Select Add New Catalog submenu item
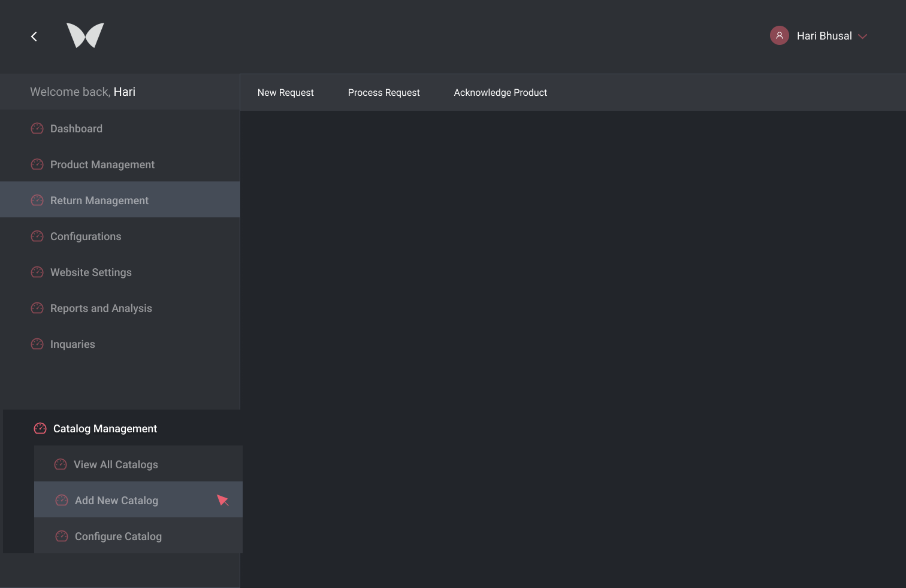The width and height of the screenshot is (906, 588). [116, 501]
